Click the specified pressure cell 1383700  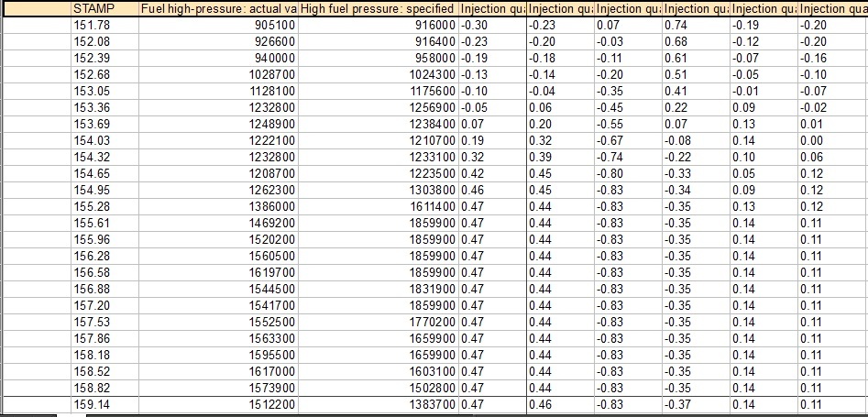378,404
